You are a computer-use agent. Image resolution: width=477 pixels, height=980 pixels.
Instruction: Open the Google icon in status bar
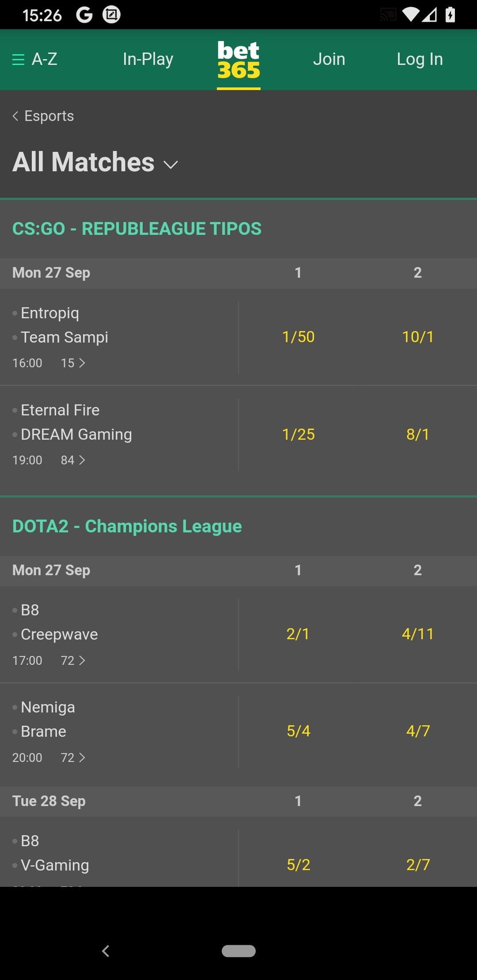pyautogui.click(x=84, y=15)
